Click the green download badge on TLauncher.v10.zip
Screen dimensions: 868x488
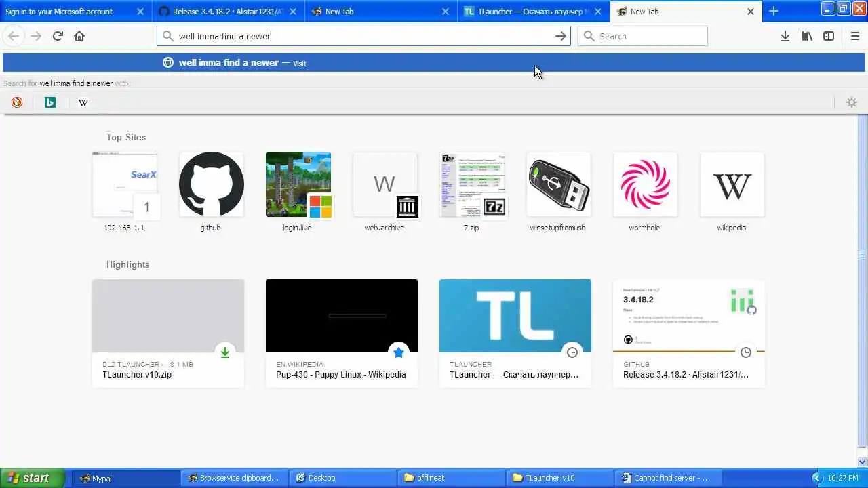pos(225,352)
